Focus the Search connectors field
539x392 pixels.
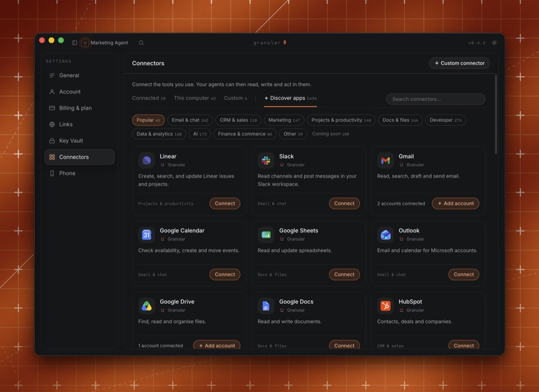(x=435, y=99)
